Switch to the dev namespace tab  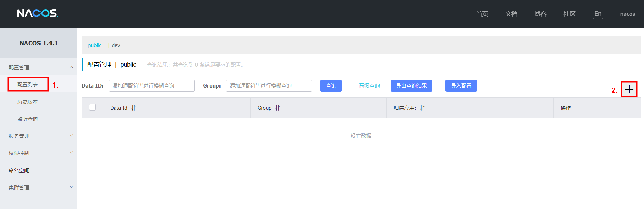[116, 45]
